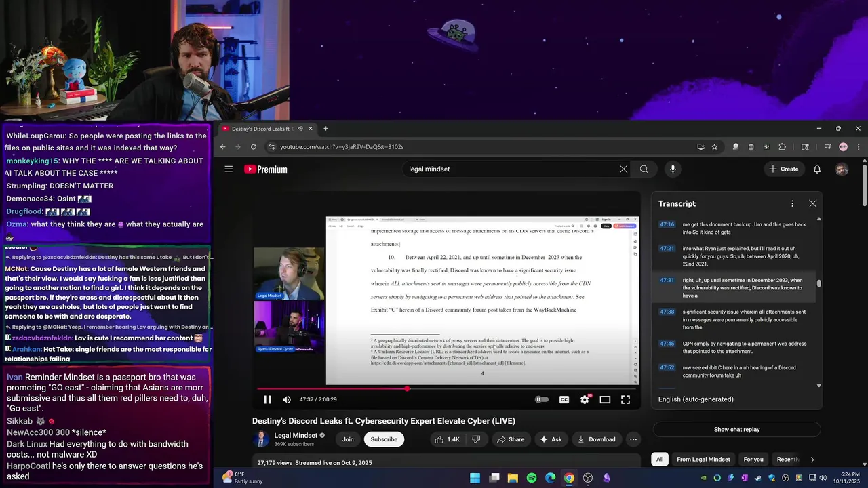This screenshot has height=488, width=868.
Task: Open more actions ellipsis below video
Action: (x=633, y=439)
